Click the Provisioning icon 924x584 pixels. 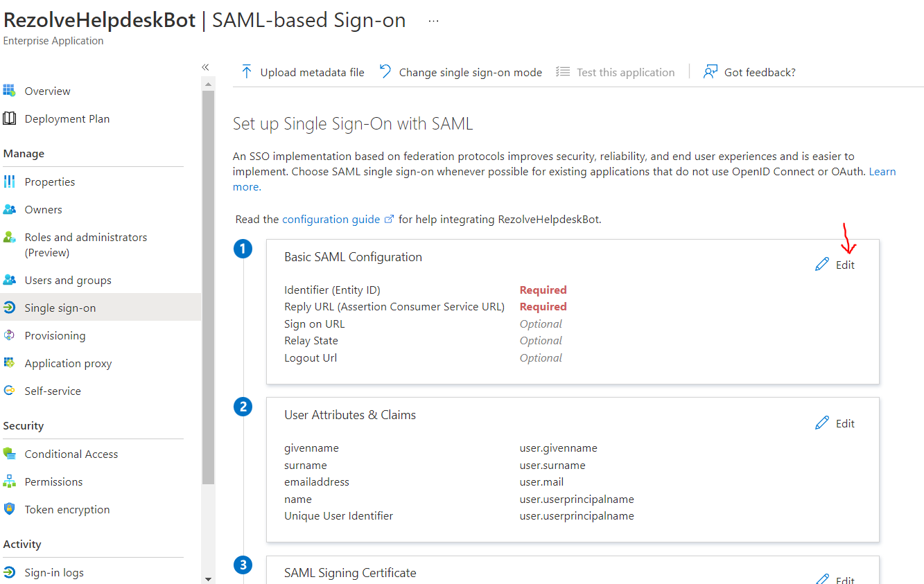tap(9, 335)
